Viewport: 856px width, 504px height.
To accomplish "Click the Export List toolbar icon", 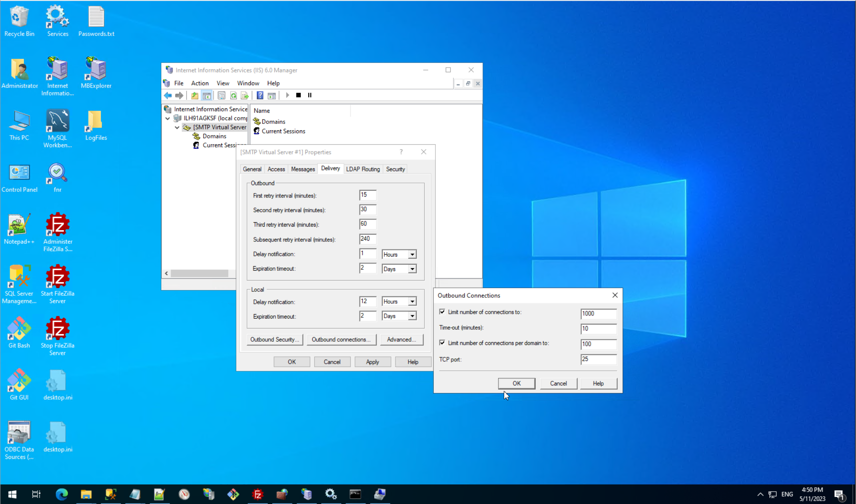I will [x=245, y=95].
